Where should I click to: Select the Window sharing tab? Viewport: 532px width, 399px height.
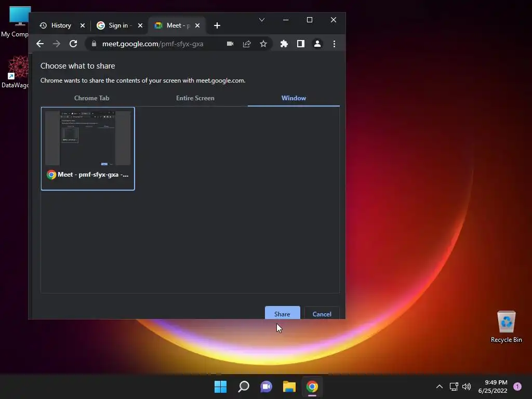pyautogui.click(x=294, y=98)
